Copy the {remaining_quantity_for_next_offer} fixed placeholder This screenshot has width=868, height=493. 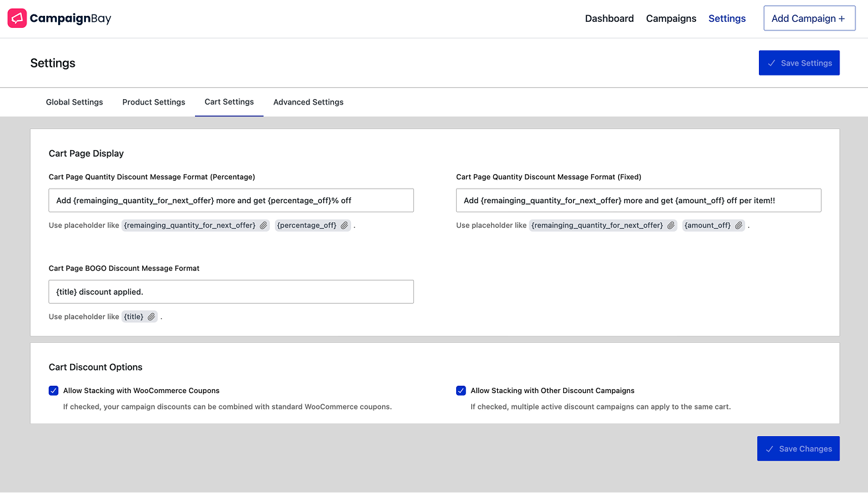click(x=670, y=225)
